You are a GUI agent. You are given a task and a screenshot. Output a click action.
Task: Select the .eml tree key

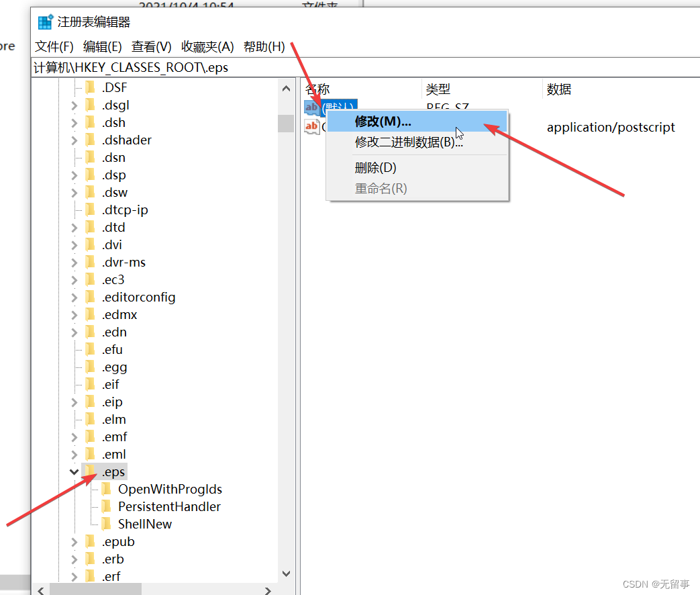tap(114, 454)
